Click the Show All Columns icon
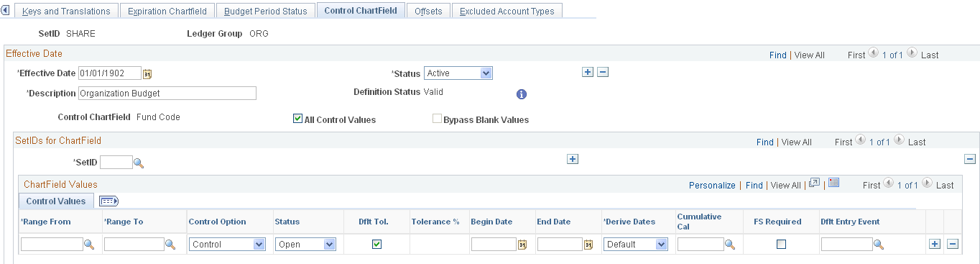 pyautogui.click(x=108, y=201)
